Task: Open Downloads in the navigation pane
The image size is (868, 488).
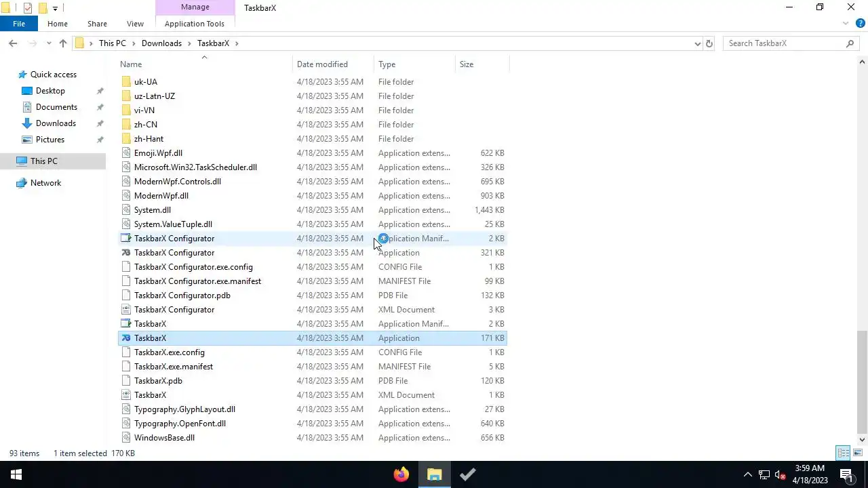Action: [56, 123]
